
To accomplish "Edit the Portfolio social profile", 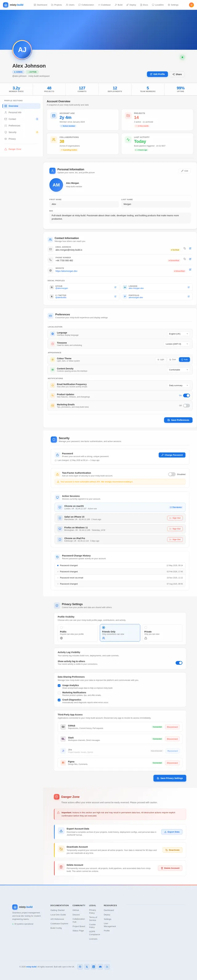I will pos(189,296).
